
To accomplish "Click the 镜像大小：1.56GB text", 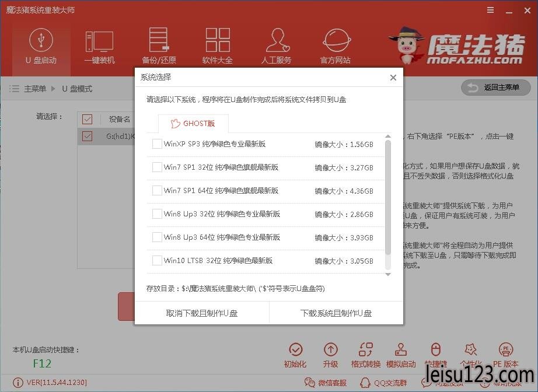I will coord(344,145).
